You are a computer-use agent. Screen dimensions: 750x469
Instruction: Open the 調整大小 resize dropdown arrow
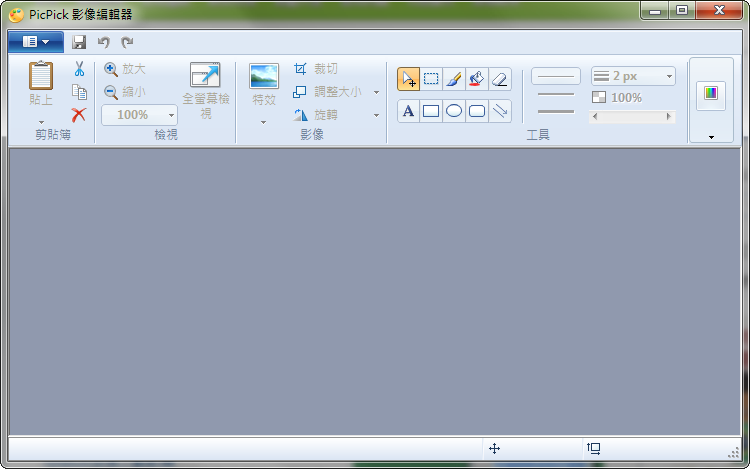point(376,92)
